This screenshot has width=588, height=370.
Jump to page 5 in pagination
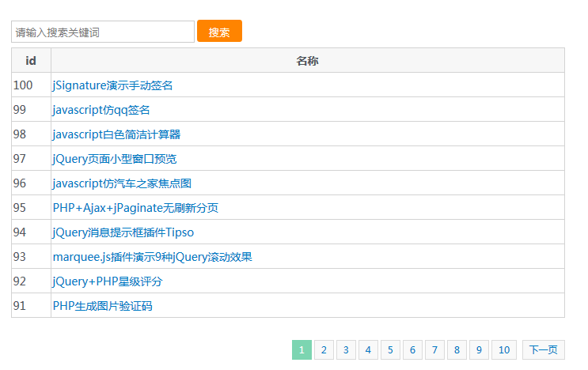[390, 350]
